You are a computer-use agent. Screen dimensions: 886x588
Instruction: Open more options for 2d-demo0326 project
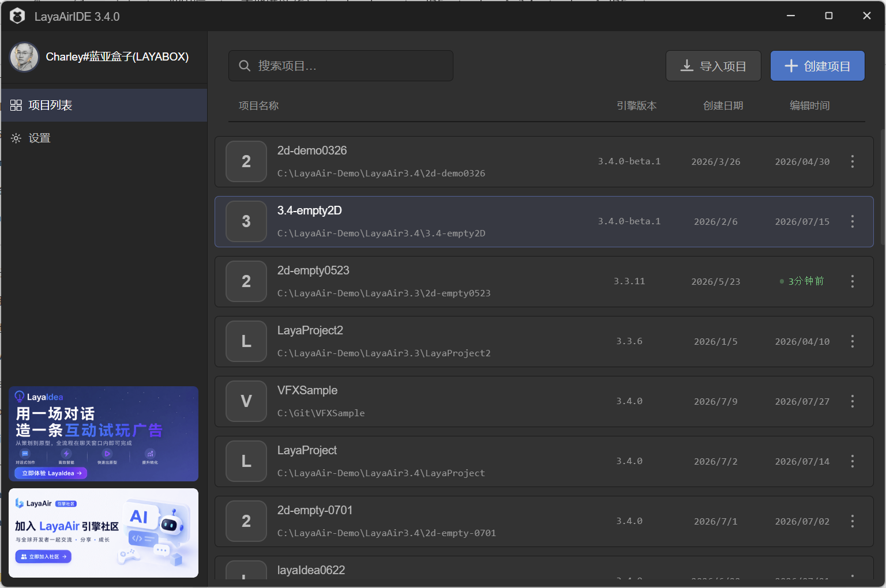pos(852,161)
